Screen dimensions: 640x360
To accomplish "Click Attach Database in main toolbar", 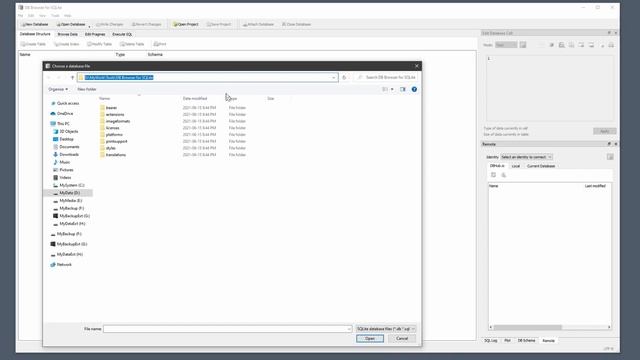I will pyautogui.click(x=258, y=24).
